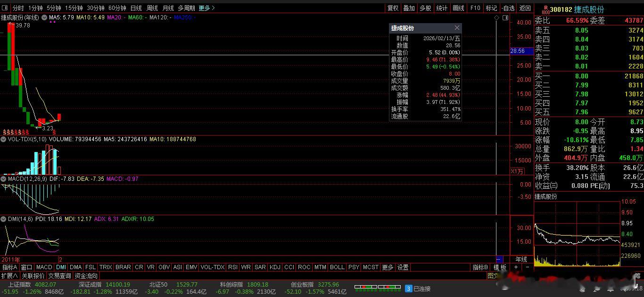Image resolution: width=644 pixels, height=297 pixels.
Task: Toggle the left sidebar panel icon
Action: point(5,8)
